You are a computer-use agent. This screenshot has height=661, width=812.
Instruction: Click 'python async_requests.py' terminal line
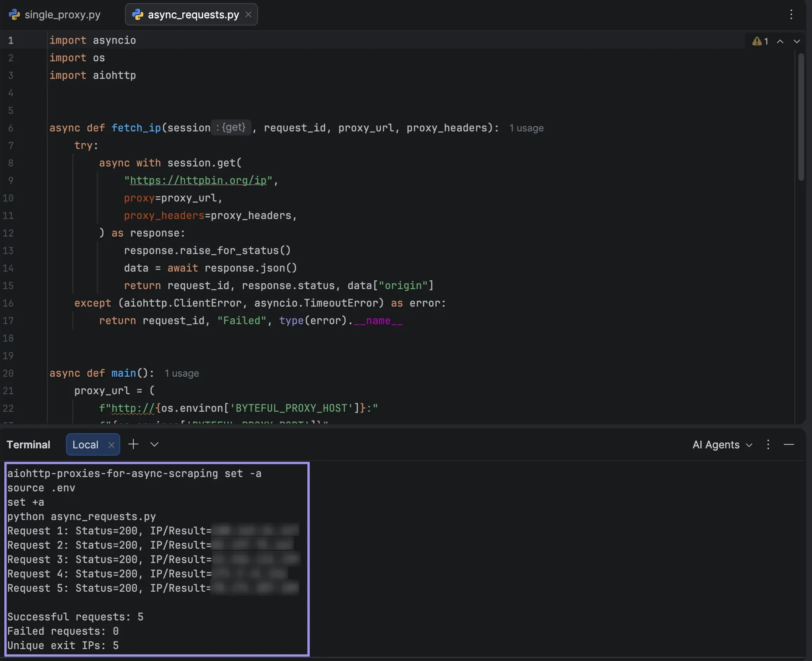(82, 516)
